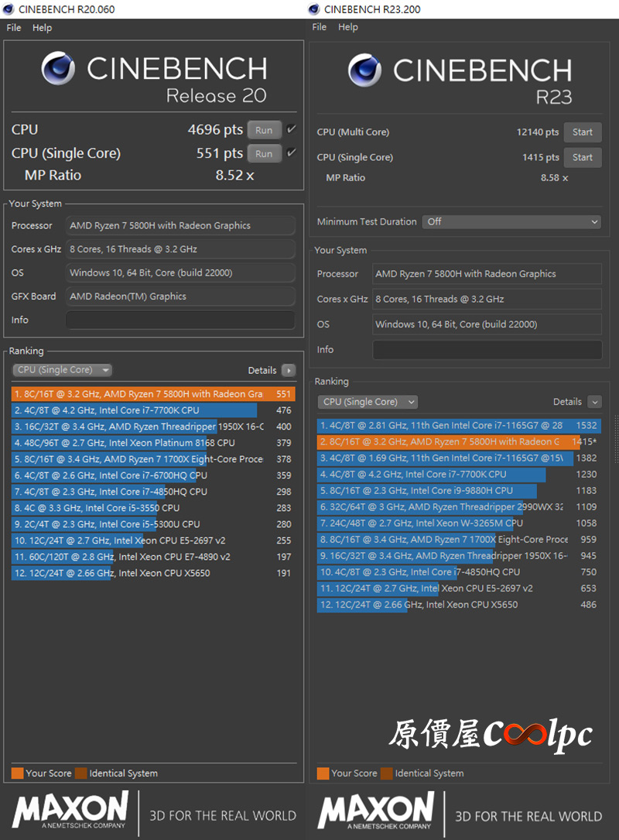Click Identical System swatch in R23 legend

click(x=387, y=773)
